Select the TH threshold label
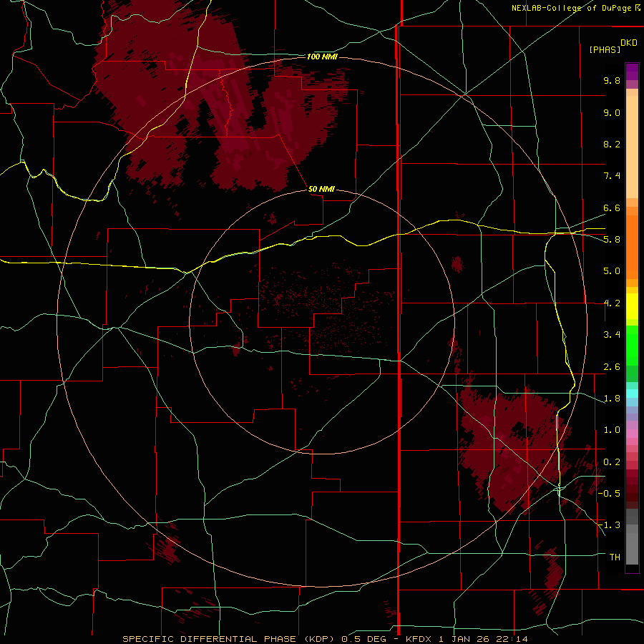644x644 pixels. [615, 557]
